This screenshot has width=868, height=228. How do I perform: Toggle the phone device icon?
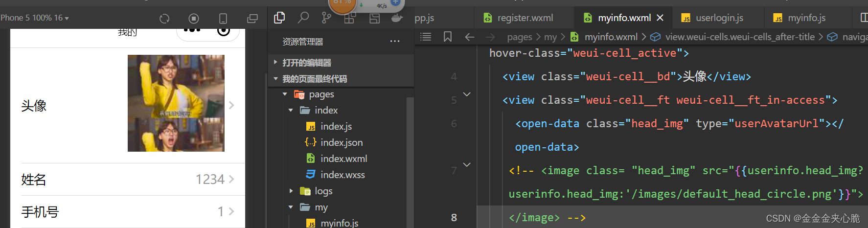tap(223, 19)
